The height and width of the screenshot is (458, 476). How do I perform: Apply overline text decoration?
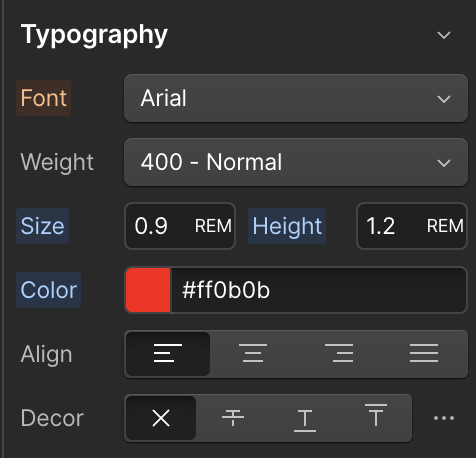(376, 415)
